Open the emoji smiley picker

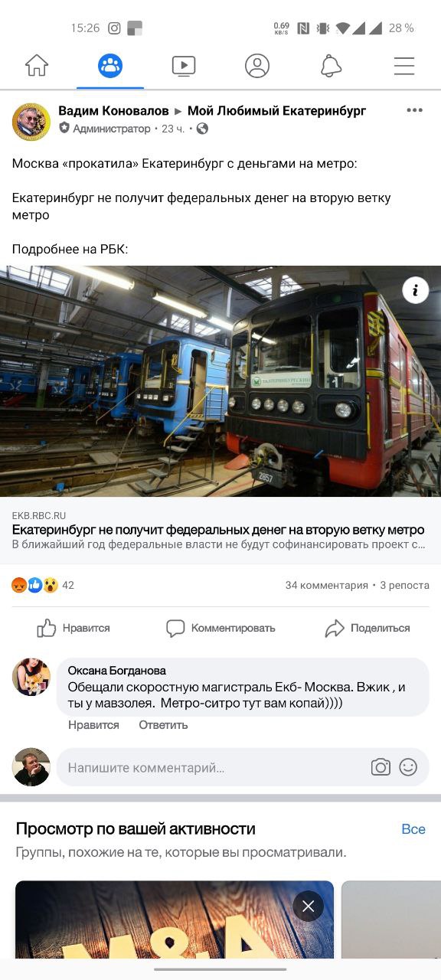(x=408, y=767)
